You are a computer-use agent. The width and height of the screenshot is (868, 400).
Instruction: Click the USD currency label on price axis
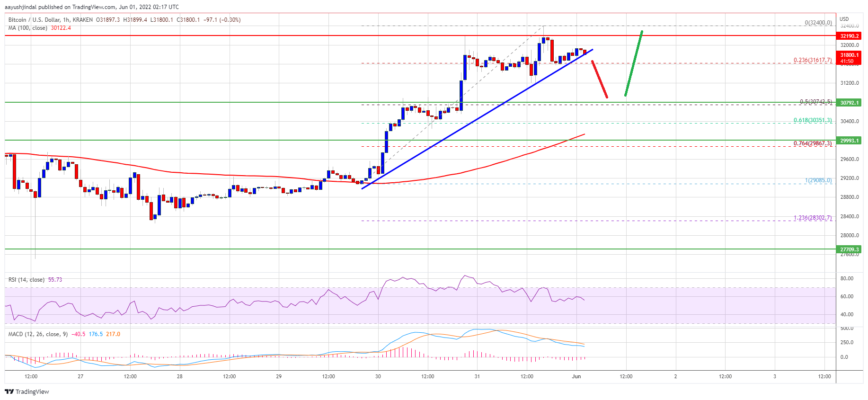pyautogui.click(x=844, y=19)
